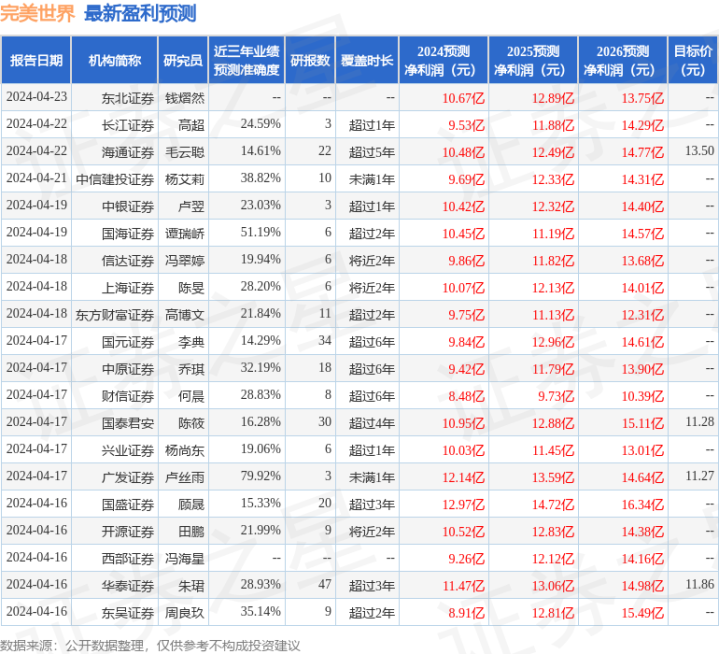Screen dimensions: 719x654
Task: Click the 15.49亿 profit forecast
Action: (642, 612)
